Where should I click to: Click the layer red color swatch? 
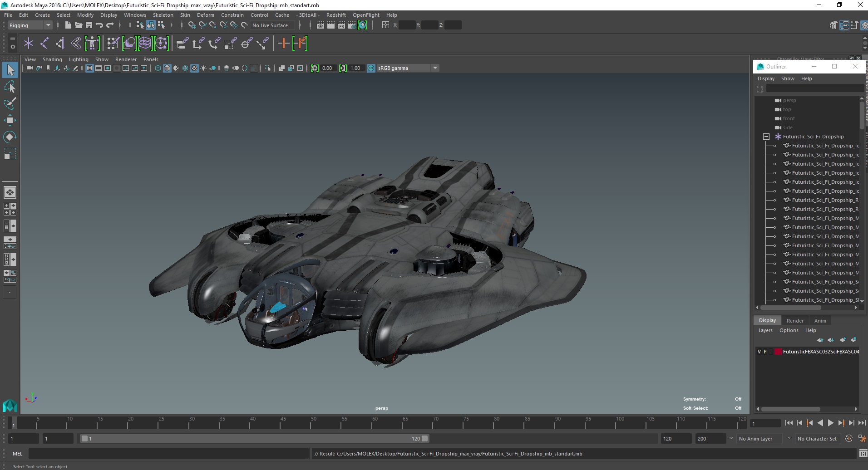click(x=778, y=352)
